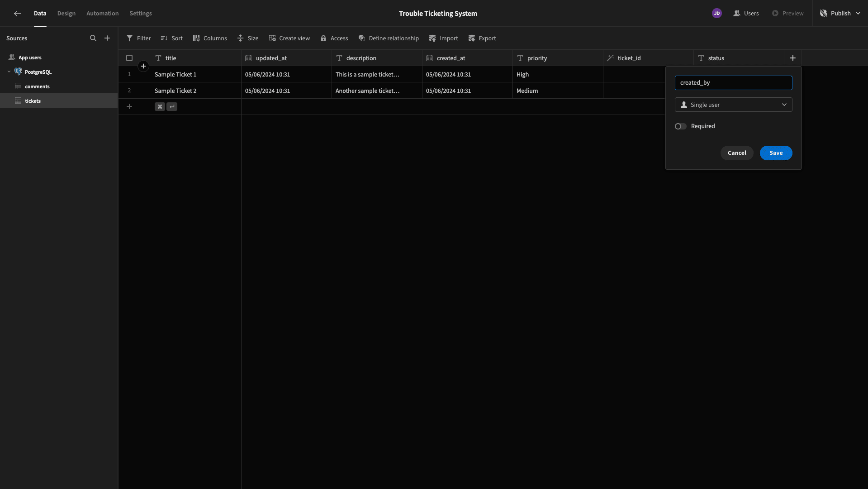Image resolution: width=868 pixels, height=489 pixels.
Task: Add a new data source
Action: 107,38
